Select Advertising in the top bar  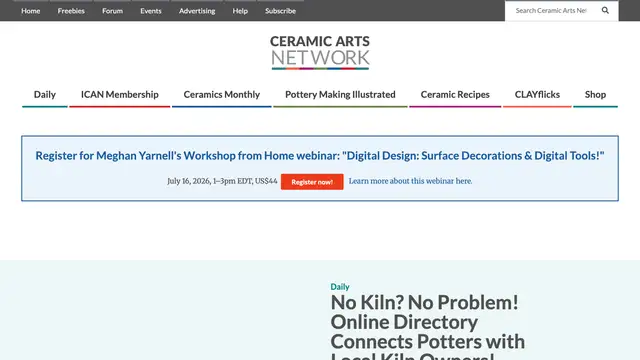coord(197,11)
